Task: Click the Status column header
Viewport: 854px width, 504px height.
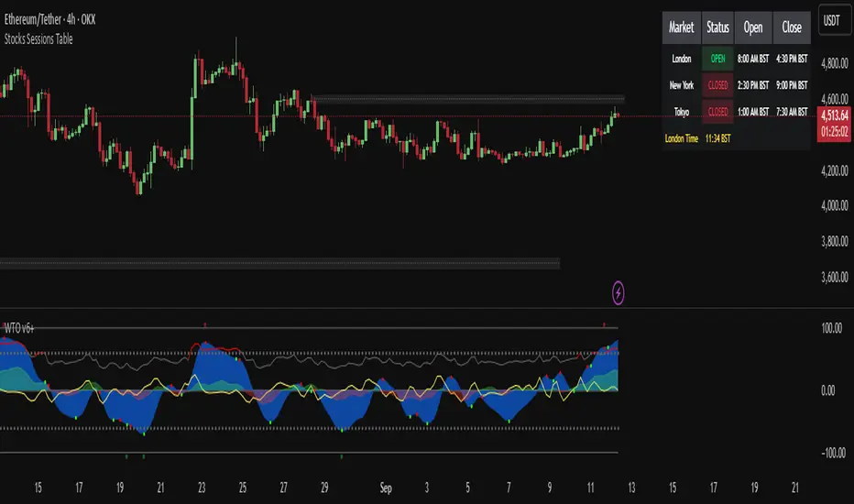Action: pos(717,27)
